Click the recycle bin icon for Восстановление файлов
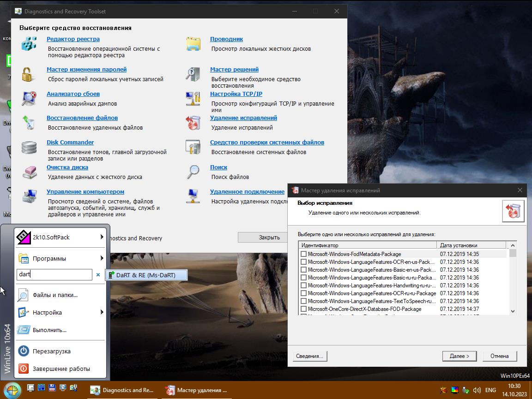532x399 pixels. (29, 122)
